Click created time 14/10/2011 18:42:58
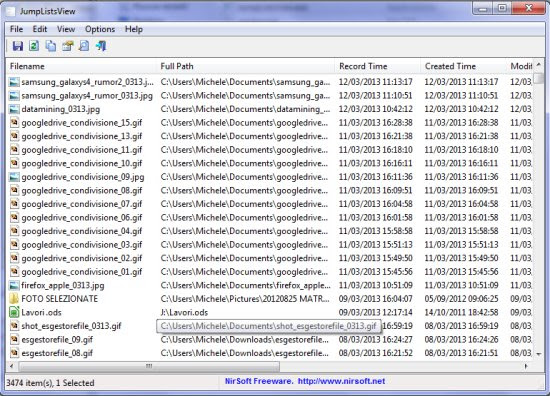 click(x=461, y=312)
